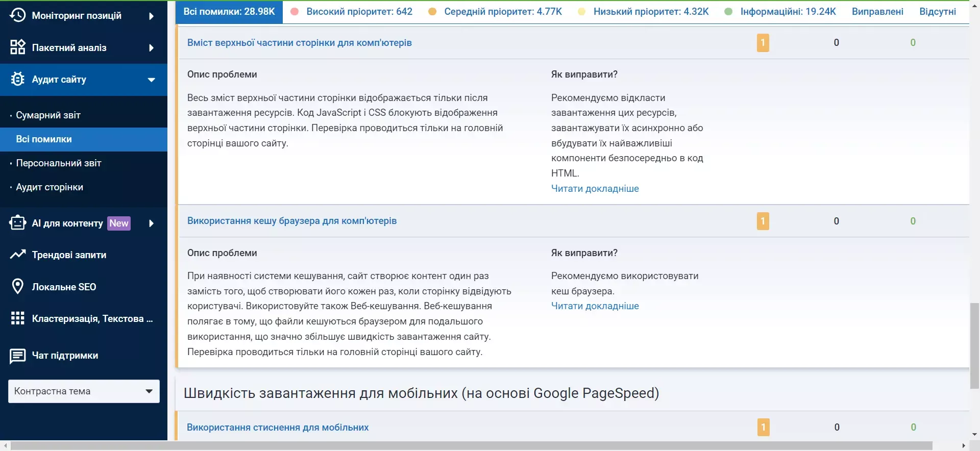Switch to the Виправлені tab
Image resolution: width=980 pixels, height=451 pixels.
877,12
